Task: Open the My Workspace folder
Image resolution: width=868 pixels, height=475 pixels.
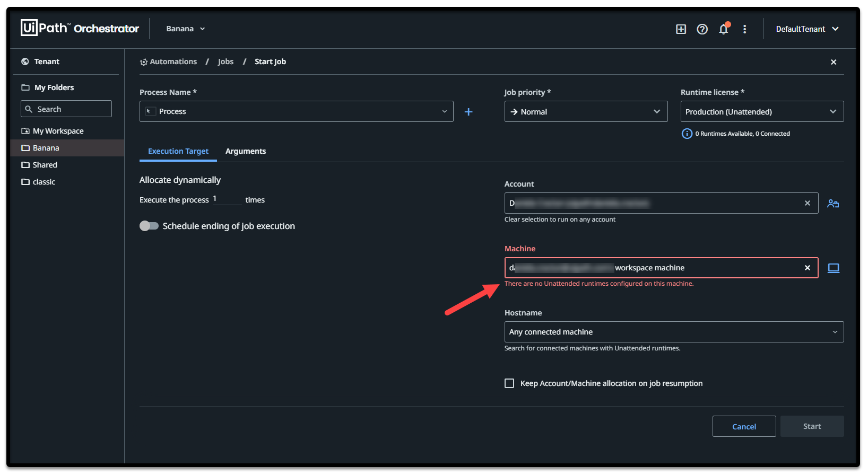Action: point(58,131)
